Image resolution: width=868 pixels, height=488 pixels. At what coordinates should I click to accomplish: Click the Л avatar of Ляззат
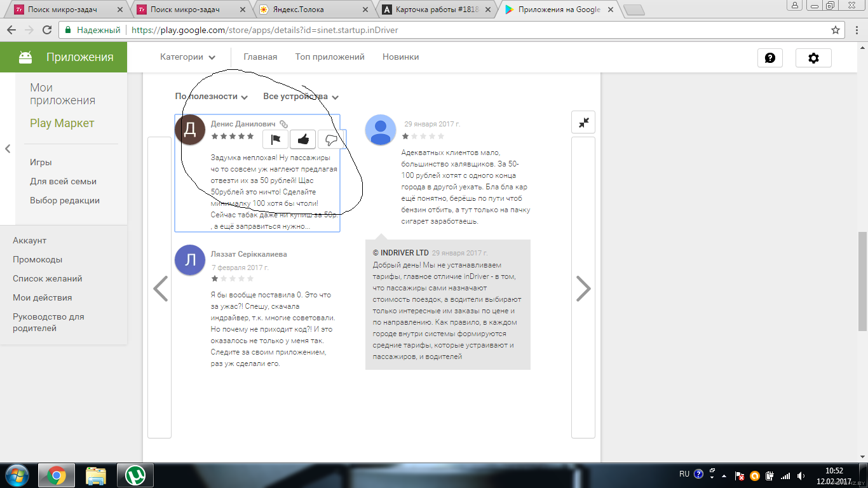[x=189, y=260]
